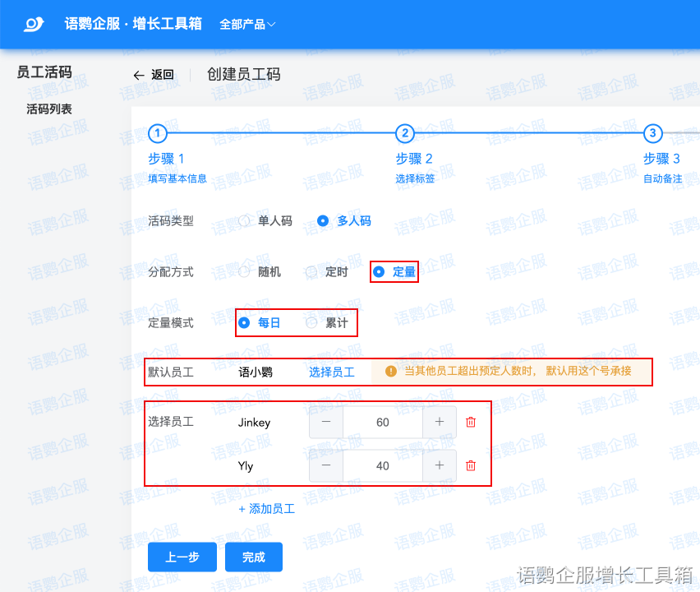Click the 步骤 3 label
Viewport: 700px width, 592px height.
(x=661, y=159)
